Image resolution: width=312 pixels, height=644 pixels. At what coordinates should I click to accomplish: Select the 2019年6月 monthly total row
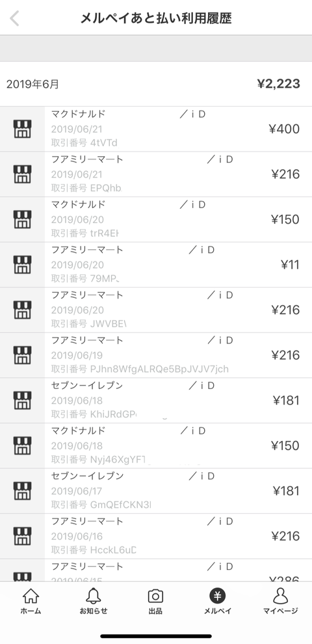(x=156, y=84)
